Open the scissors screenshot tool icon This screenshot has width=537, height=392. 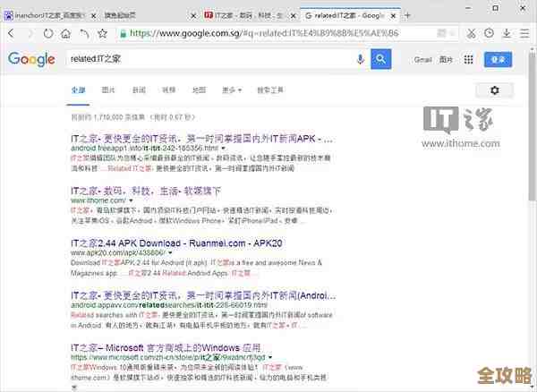(x=472, y=33)
